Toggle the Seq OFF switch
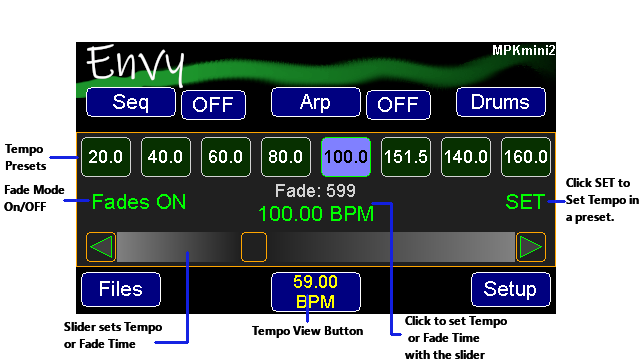Viewport: 640px width, 360px height. (213, 105)
